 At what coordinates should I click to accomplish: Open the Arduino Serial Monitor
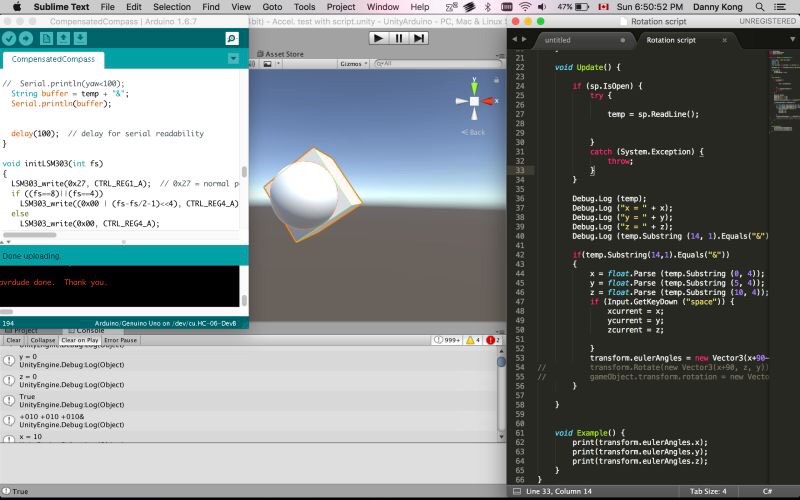point(232,39)
